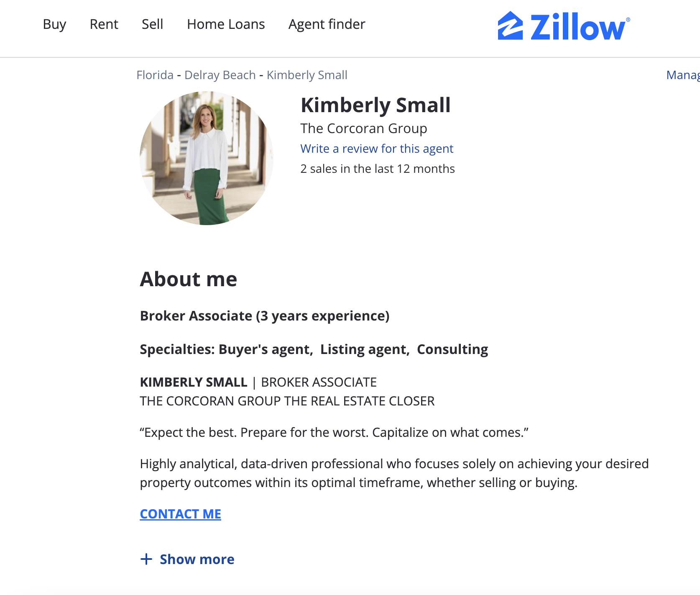Image resolution: width=700 pixels, height=595 pixels.
Task: Click the Kimberly Small breadcrumb link
Action: click(307, 75)
